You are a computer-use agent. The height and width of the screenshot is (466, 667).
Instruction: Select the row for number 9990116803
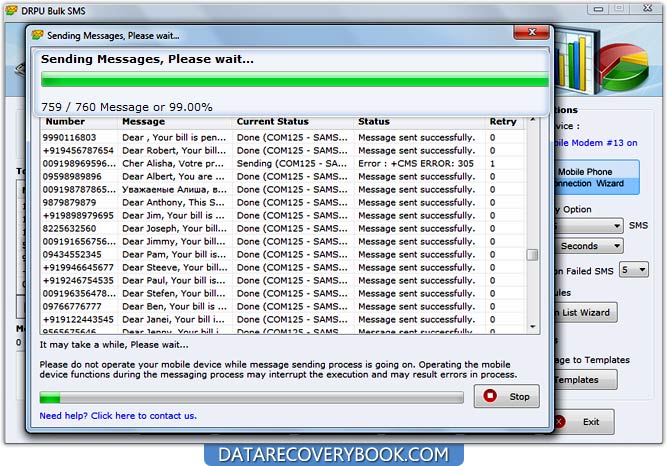pos(282,137)
